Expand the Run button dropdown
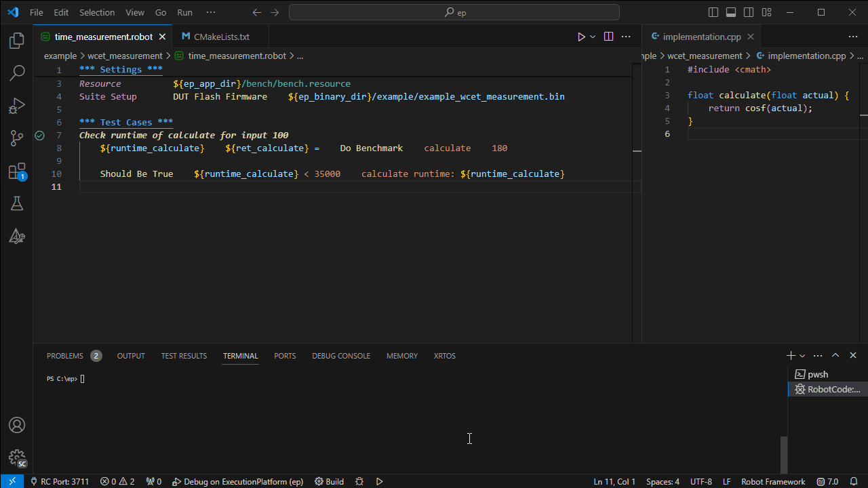This screenshot has height=488, width=868. pos(591,36)
